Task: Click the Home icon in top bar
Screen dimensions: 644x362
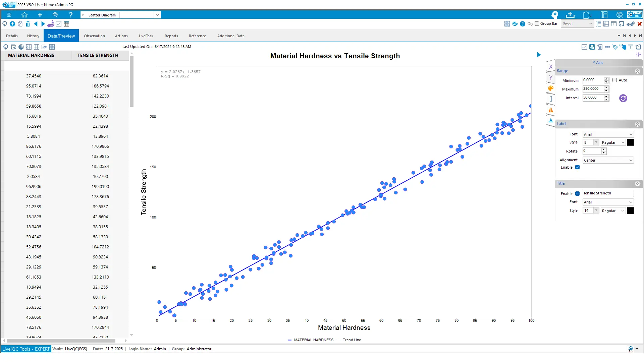Action: click(x=24, y=15)
